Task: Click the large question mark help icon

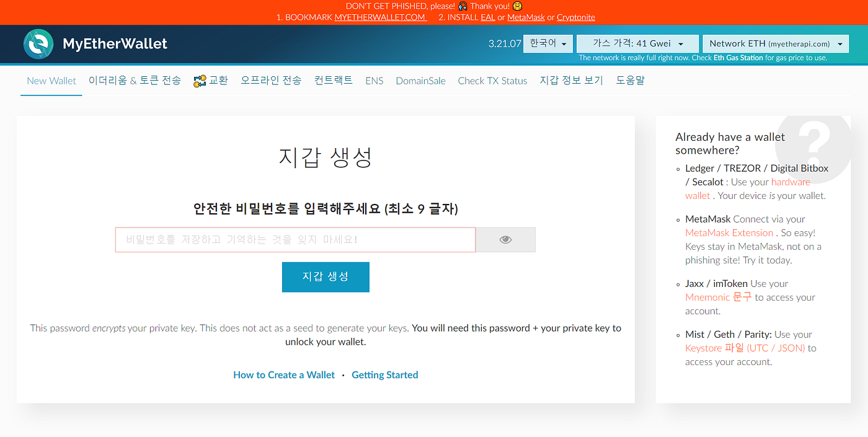Action: [813, 144]
